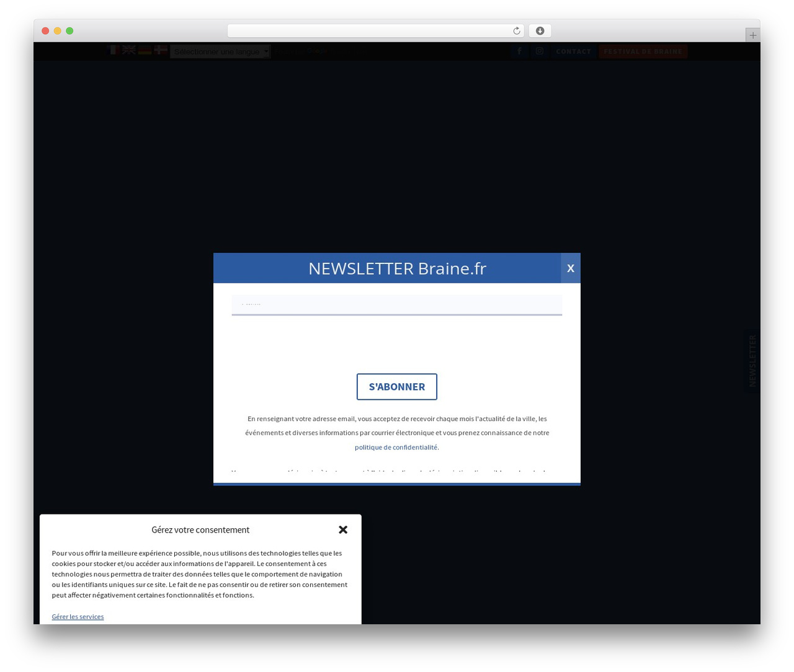Image resolution: width=794 pixels, height=672 pixels.
Task: Focus the newsletter email input field
Action: click(397, 305)
